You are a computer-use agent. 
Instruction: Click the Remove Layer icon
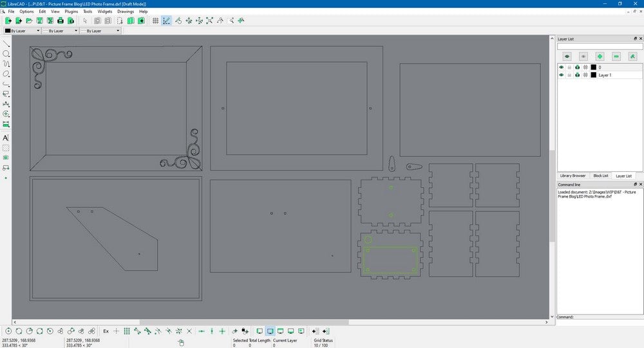click(x=616, y=57)
